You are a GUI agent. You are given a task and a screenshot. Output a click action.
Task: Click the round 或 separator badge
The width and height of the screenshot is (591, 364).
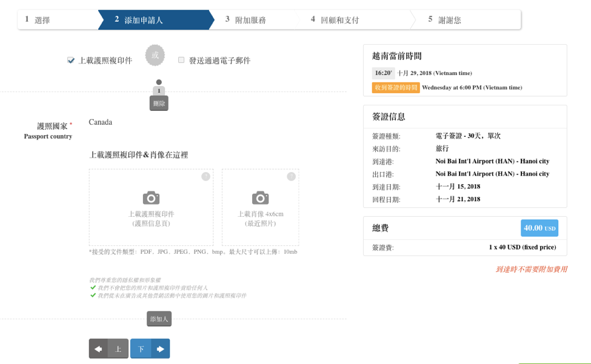click(x=155, y=55)
